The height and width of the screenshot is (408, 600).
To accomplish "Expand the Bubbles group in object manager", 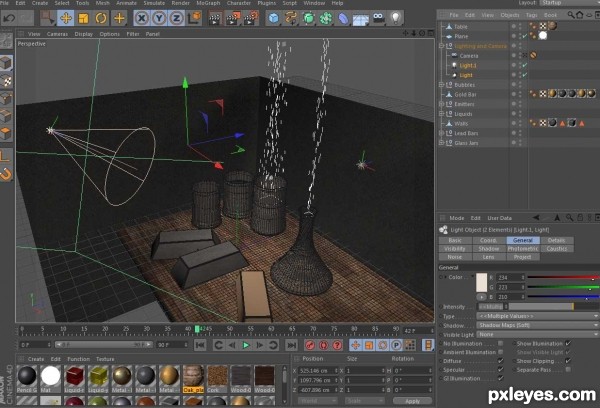I will pos(441,85).
